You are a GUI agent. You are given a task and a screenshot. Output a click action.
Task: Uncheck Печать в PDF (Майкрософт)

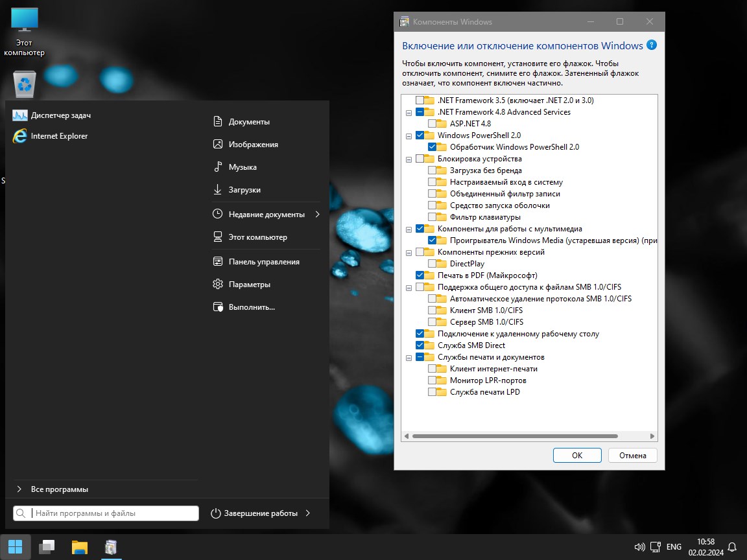click(x=420, y=275)
